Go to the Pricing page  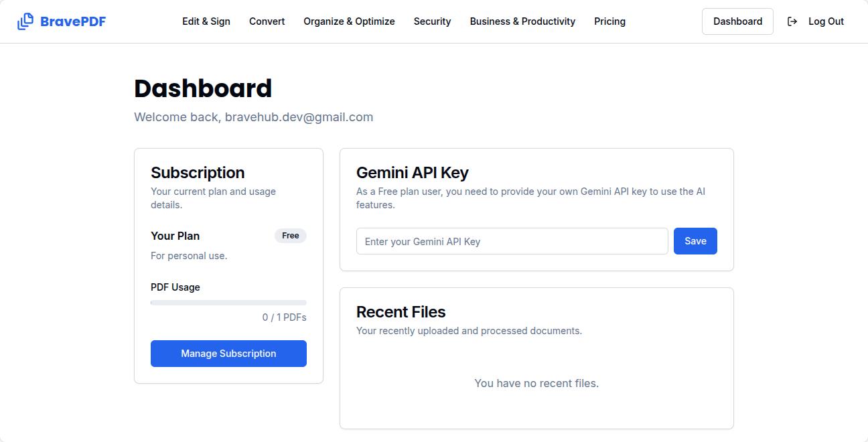click(609, 21)
